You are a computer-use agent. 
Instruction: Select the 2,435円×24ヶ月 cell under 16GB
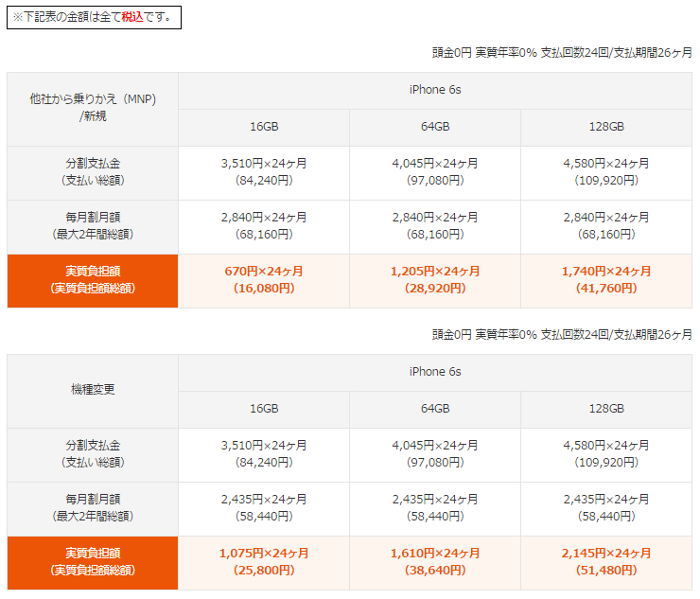point(264,509)
